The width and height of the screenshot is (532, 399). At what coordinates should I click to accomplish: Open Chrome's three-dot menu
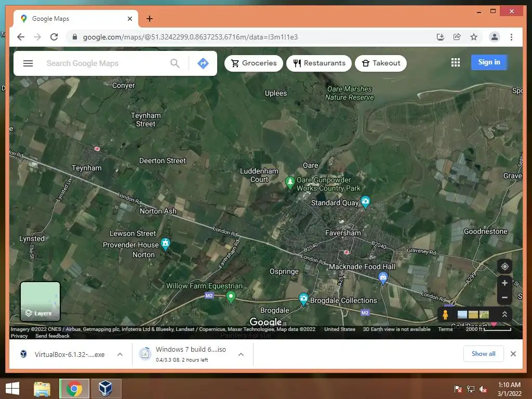[x=511, y=37]
